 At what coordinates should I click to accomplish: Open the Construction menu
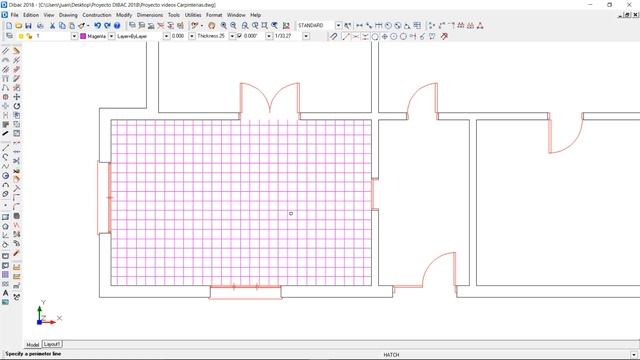click(x=97, y=15)
